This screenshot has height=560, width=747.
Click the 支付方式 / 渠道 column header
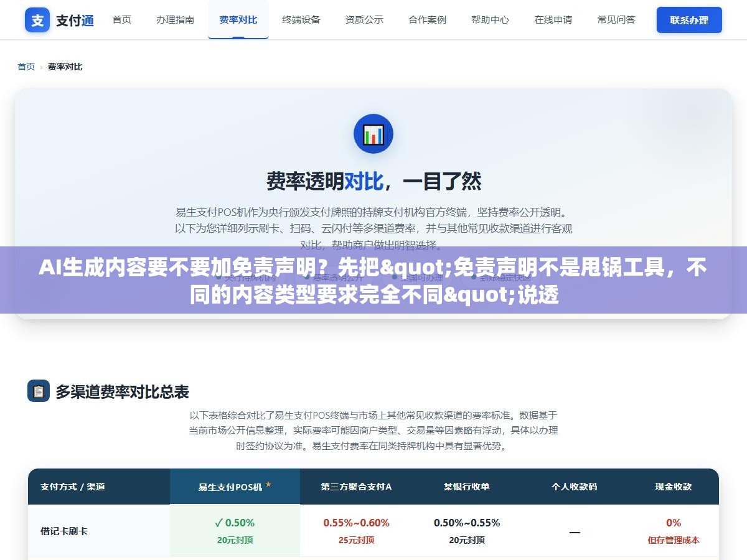73,487
